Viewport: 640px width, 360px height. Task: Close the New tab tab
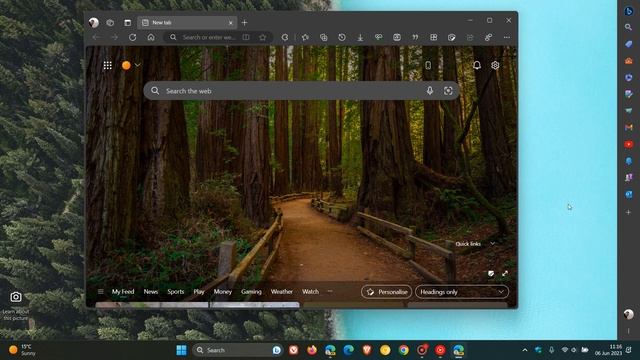[x=231, y=22]
